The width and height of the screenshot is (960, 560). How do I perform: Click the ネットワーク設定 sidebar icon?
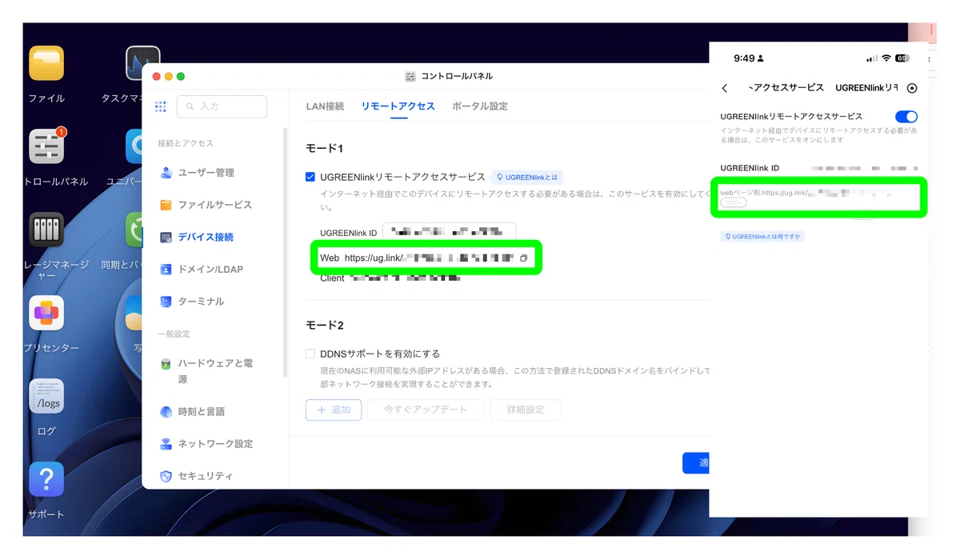166,444
